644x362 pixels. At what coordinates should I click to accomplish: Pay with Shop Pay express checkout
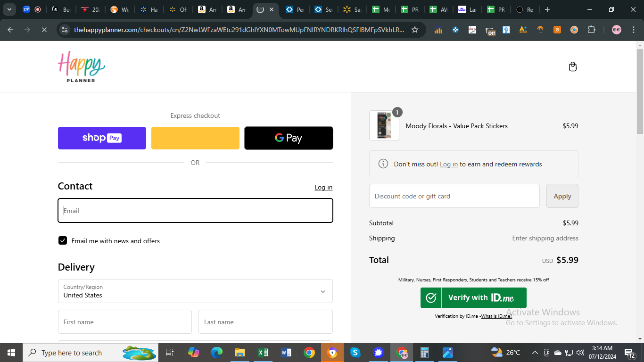[102, 138]
